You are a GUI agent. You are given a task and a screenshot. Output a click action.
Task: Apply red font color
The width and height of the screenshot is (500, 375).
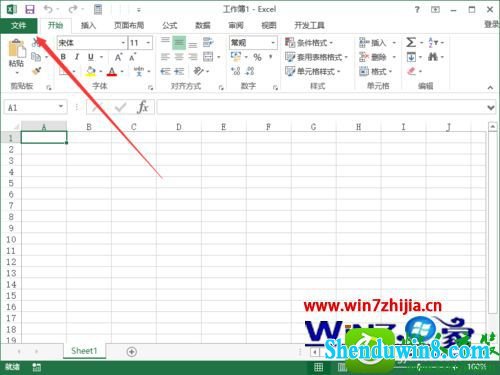[x=112, y=71]
